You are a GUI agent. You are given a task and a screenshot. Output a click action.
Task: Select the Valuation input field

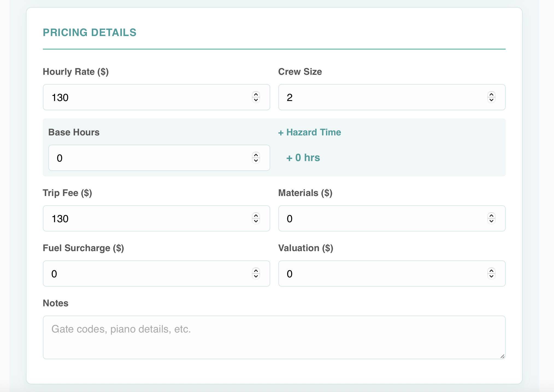382,274
